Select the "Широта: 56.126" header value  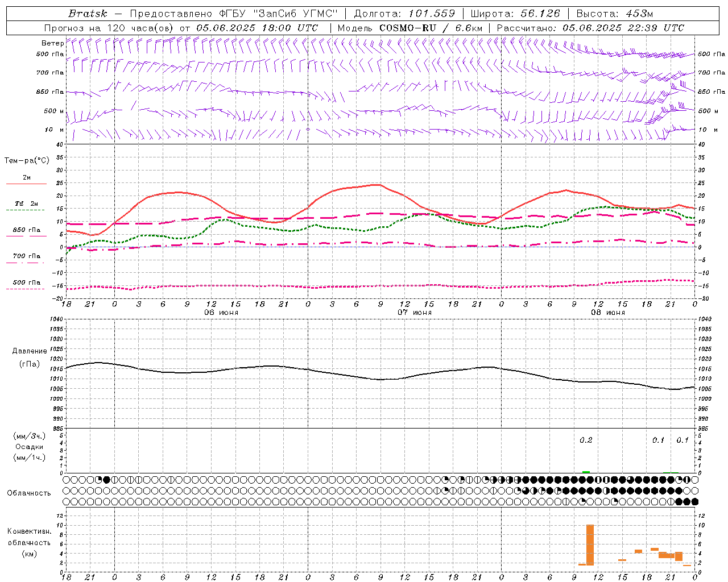coord(516,14)
